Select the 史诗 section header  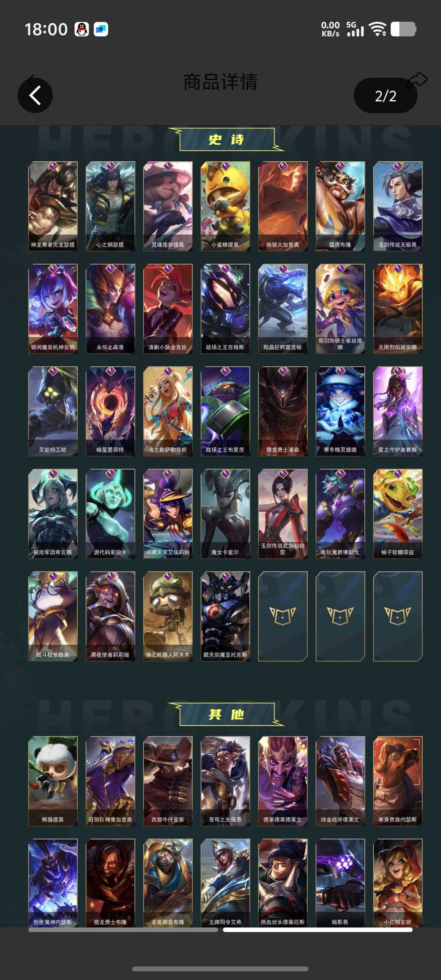coord(226,140)
